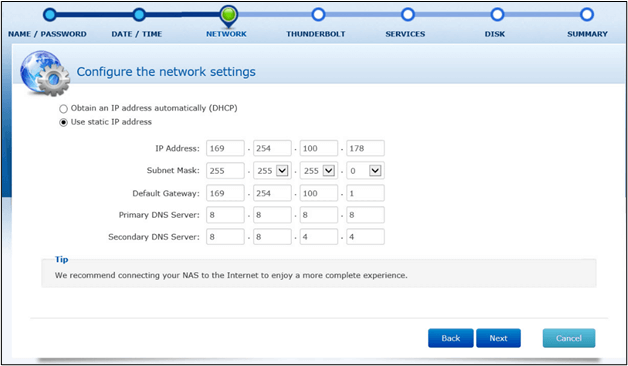Click IP Address third octet field 100
The width and height of the screenshot is (628, 366).
point(318,148)
